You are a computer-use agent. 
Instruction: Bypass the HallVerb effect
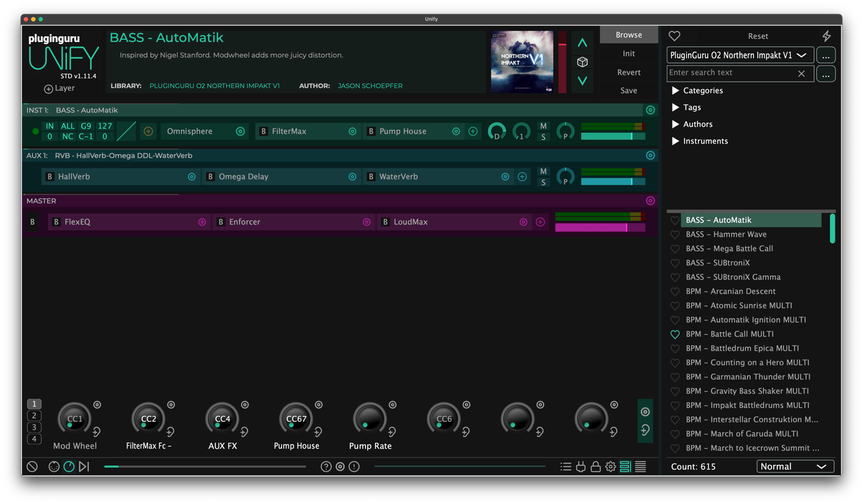click(x=50, y=177)
